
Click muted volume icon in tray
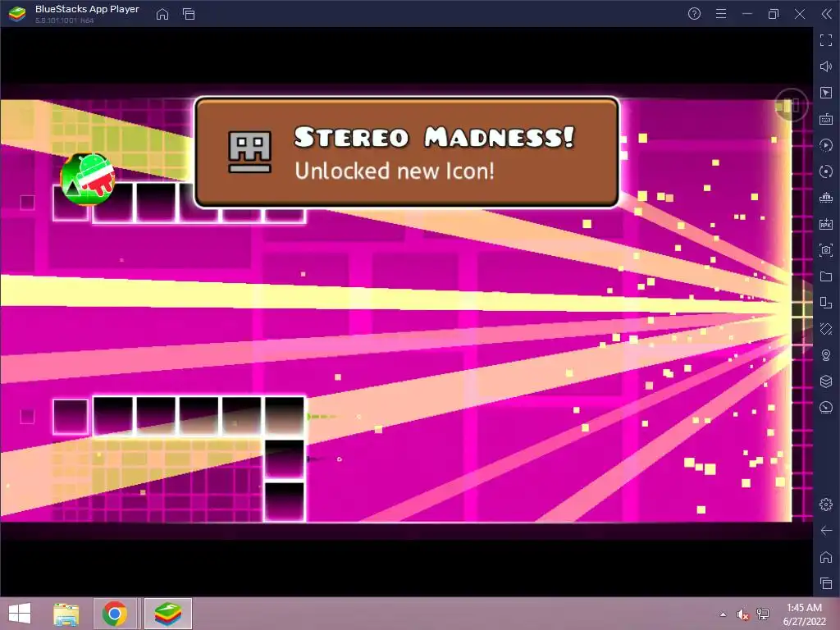click(x=742, y=614)
